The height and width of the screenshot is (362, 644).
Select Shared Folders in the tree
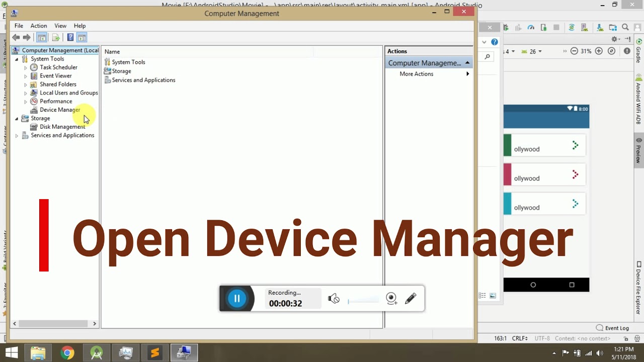pos(58,84)
